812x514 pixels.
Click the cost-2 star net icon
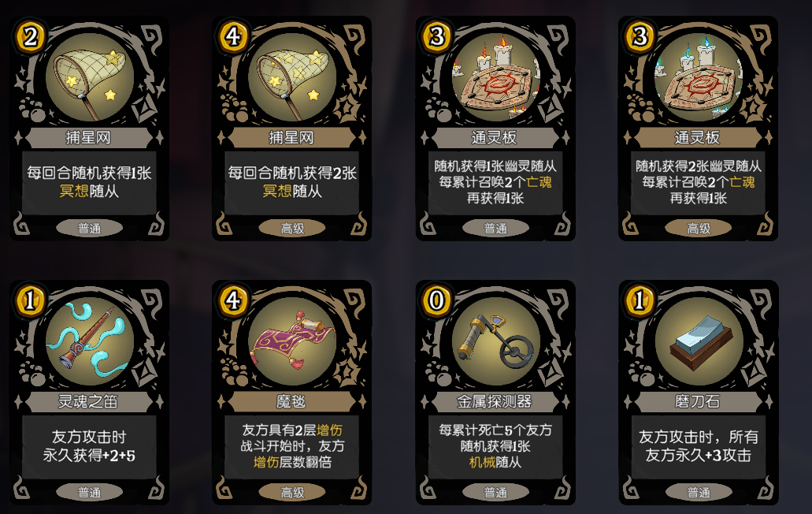90,79
